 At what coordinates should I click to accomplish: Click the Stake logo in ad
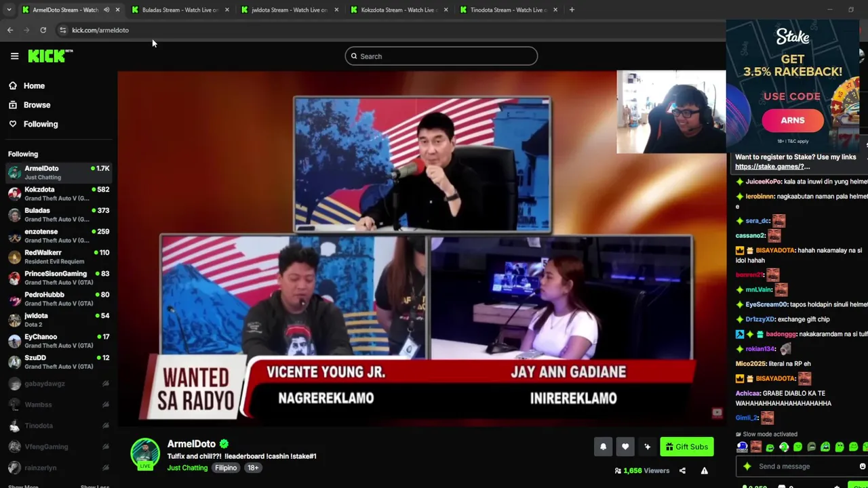coord(793,38)
